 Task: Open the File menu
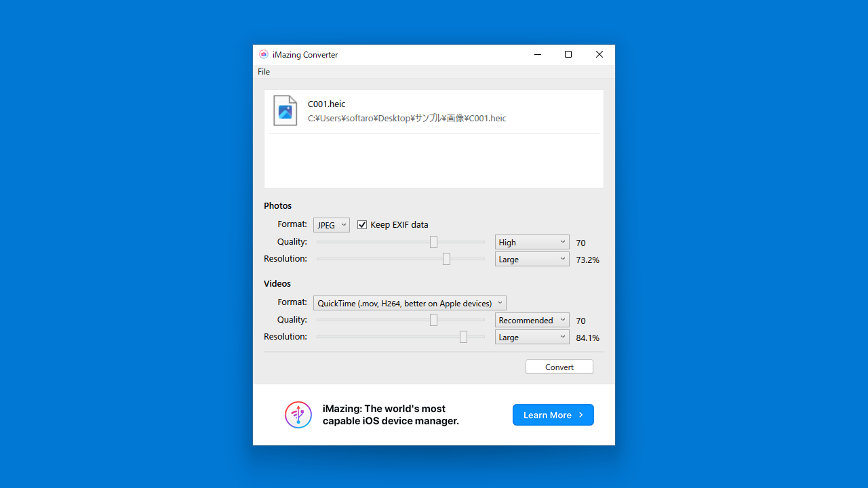pyautogui.click(x=264, y=72)
